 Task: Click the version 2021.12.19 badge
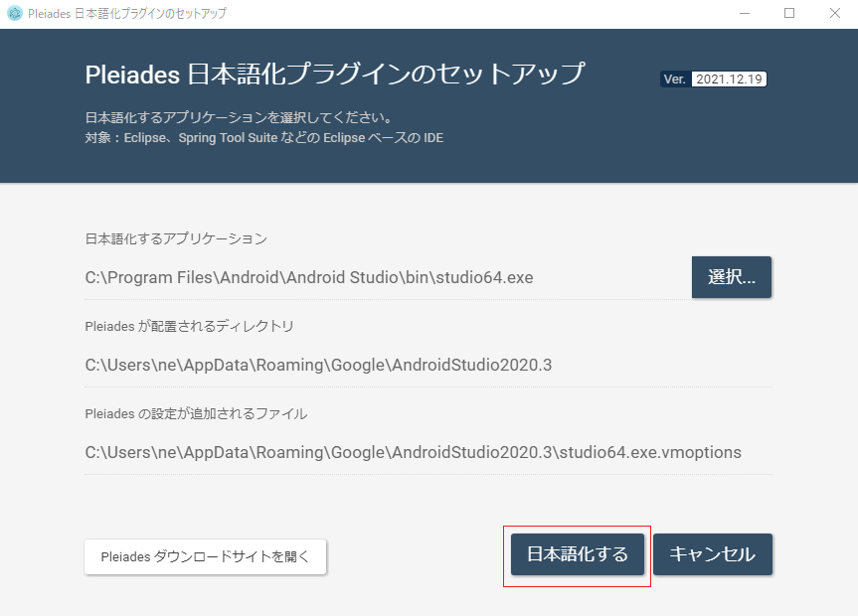pos(713,78)
